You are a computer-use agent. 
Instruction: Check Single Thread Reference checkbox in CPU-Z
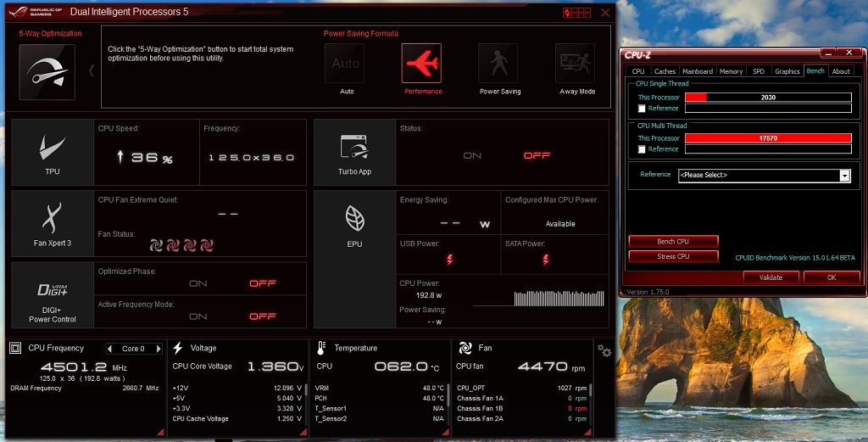[x=642, y=109]
